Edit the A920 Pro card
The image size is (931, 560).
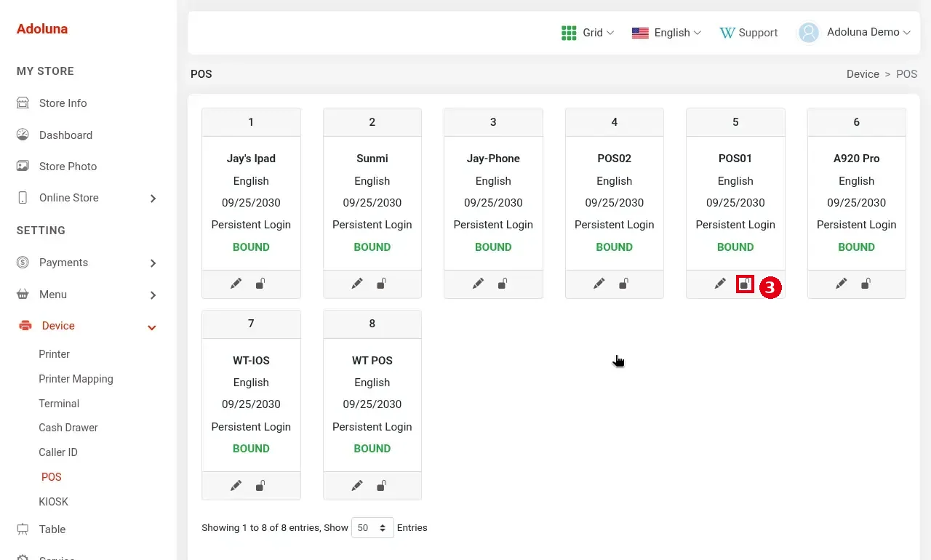842,284
